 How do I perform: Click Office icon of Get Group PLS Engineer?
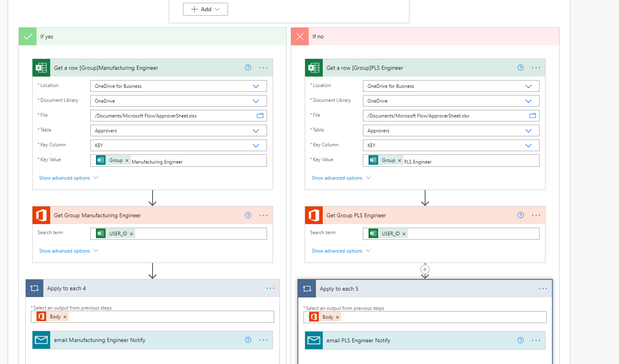pos(314,215)
